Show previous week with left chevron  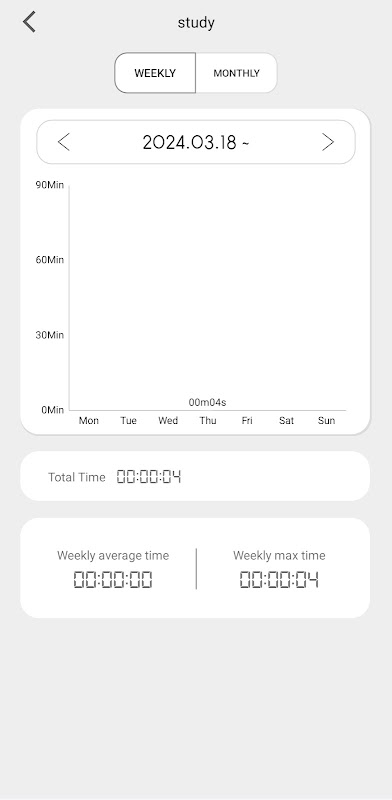pos(64,142)
